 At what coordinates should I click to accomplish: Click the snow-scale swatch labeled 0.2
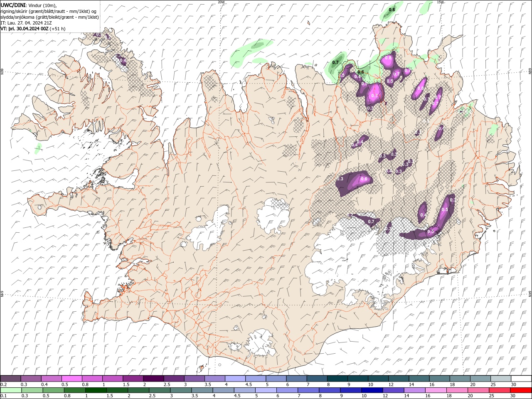(10, 379)
